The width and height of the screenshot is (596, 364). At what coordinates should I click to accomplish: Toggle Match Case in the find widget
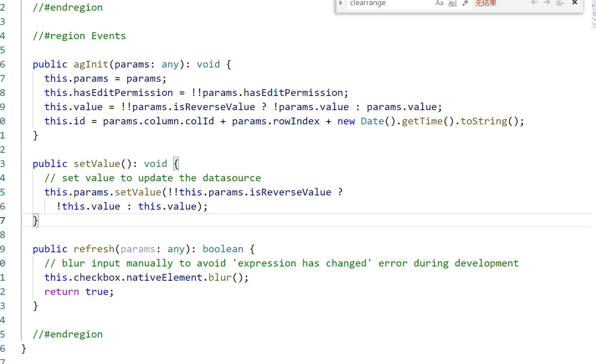tap(440, 3)
